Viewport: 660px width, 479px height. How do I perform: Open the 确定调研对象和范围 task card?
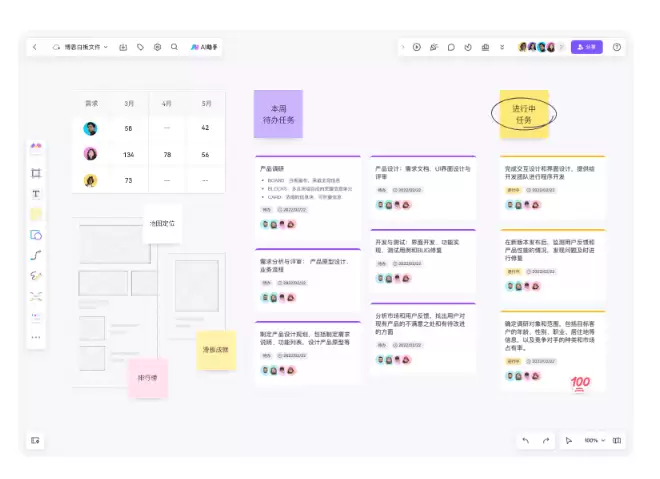tap(553, 351)
